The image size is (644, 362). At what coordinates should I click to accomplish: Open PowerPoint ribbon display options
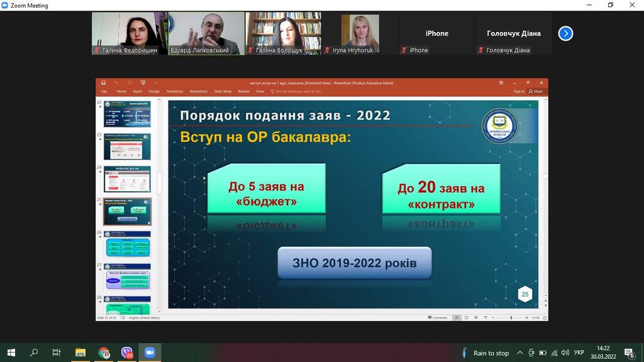(x=501, y=82)
